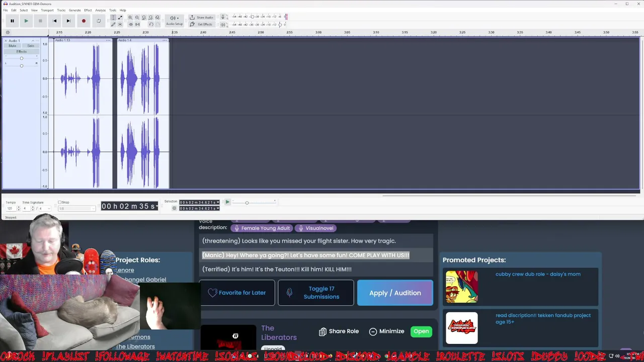Adjust the Audio 1 gain slider

point(21,58)
